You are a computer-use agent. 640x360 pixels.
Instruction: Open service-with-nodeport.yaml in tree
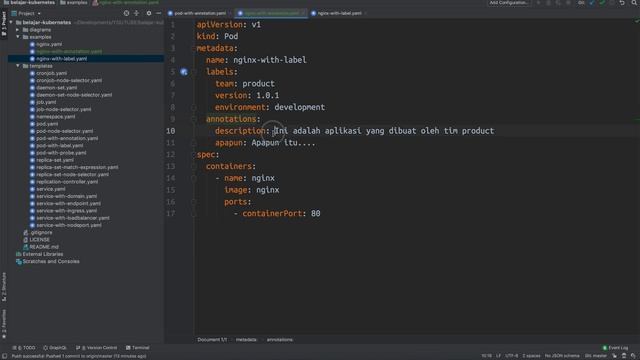tap(69, 225)
